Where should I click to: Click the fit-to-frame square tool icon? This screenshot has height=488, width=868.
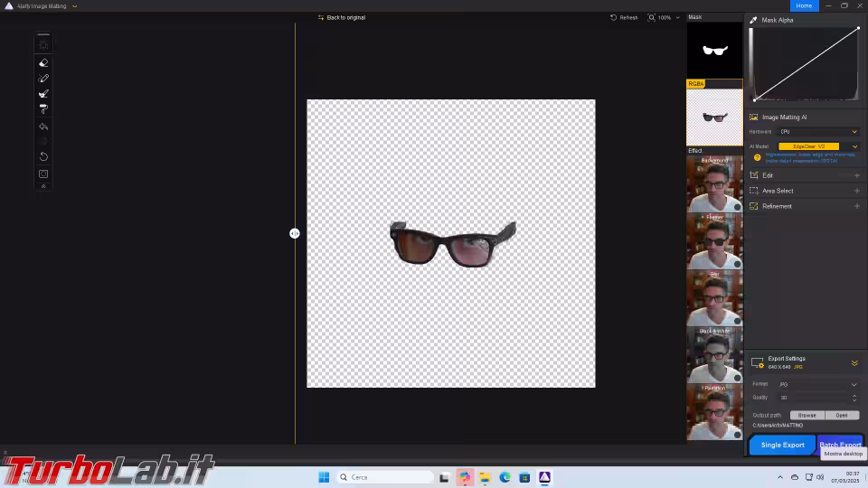[43, 174]
